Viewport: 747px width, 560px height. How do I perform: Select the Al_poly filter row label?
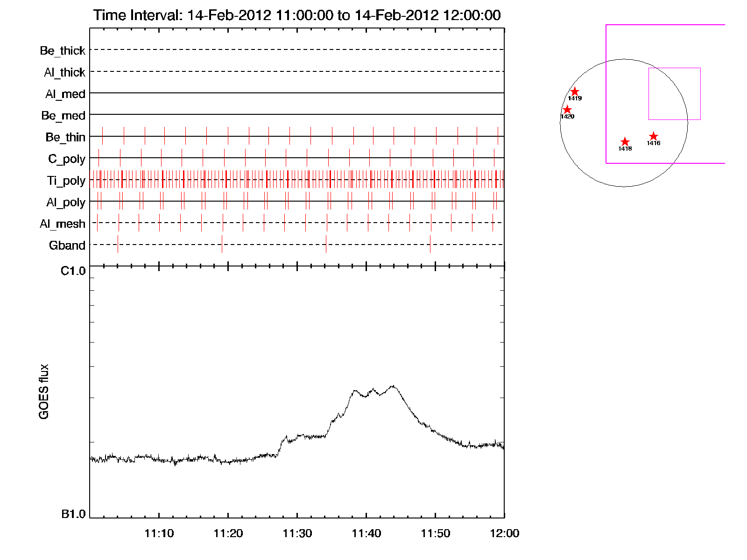click(x=66, y=202)
